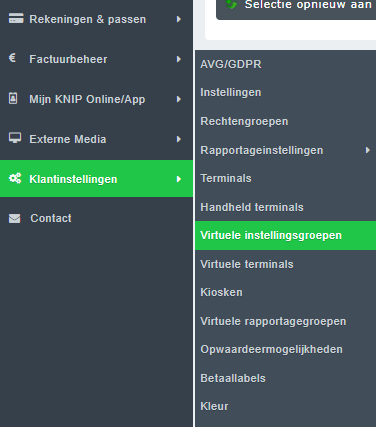Click the euro icon next to Factuurbeheer
The height and width of the screenshot is (427, 376).
pos(12,58)
